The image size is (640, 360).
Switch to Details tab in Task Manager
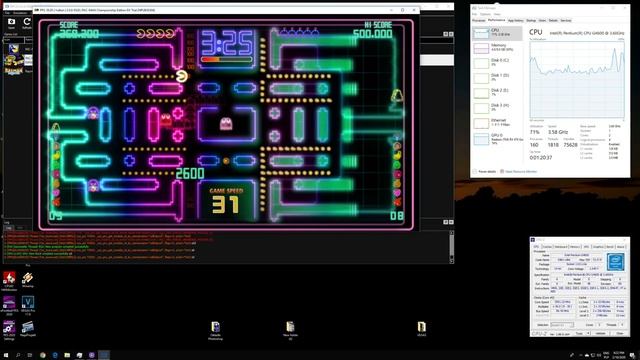[x=553, y=20]
